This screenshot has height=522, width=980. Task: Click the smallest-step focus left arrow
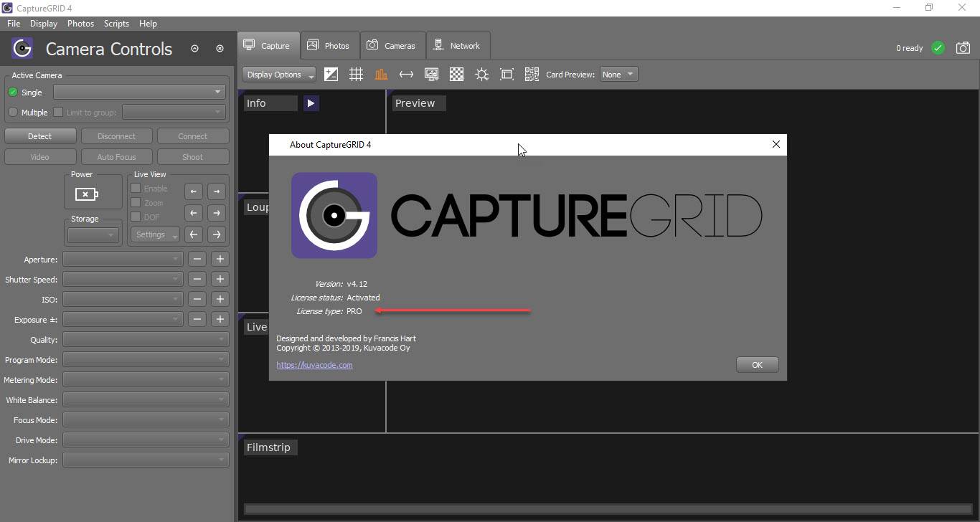coord(193,191)
